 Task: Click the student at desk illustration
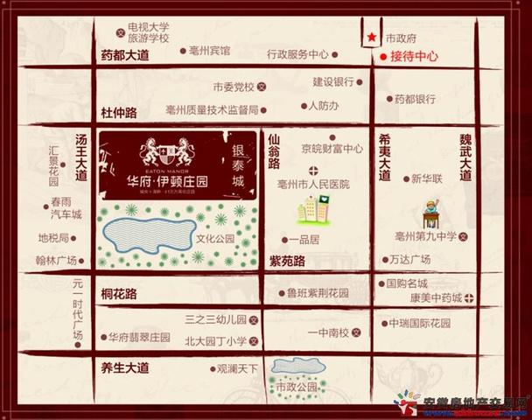(x=431, y=214)
